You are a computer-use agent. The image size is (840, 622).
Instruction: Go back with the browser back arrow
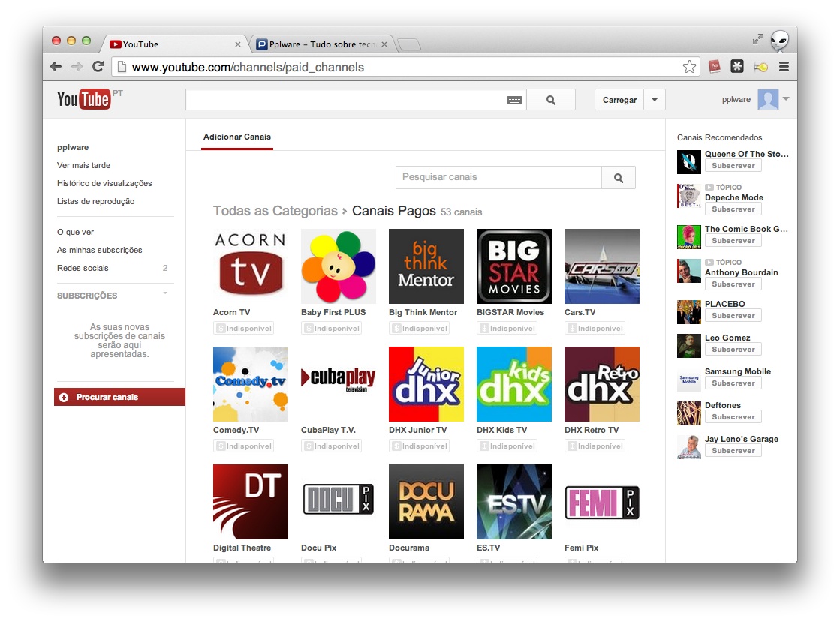tap(56, 66)
